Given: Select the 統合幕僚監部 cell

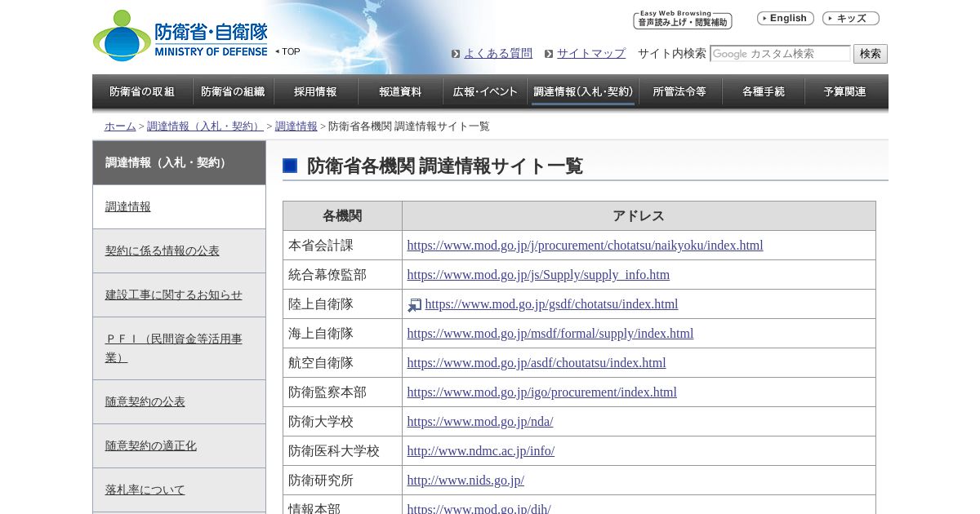Looking at the screenshot, I should 342,275.
